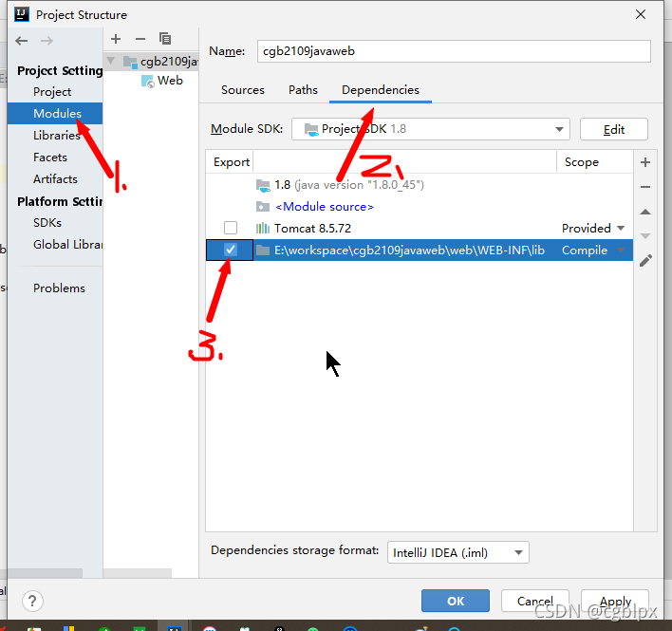Image resolution: width=672 pixels, height=631 pixels.
Task: Remove the selected module with the minus icon
Action: tap(140, 39)
